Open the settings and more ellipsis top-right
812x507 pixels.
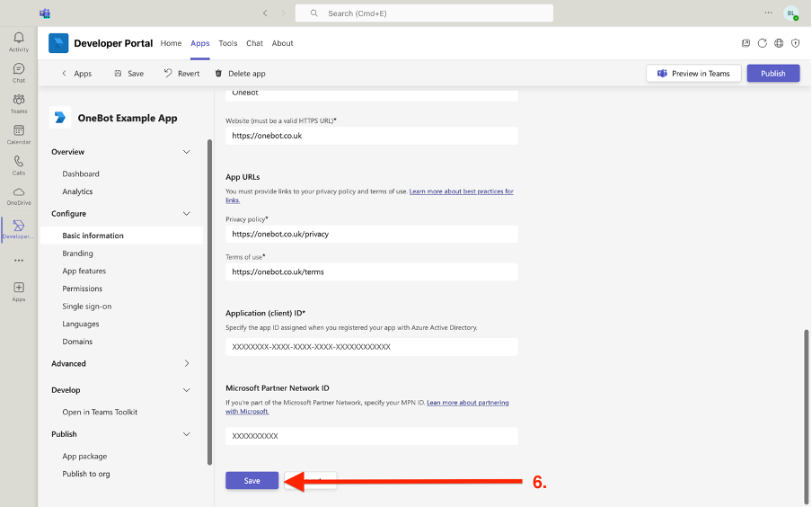pos(768,13)
